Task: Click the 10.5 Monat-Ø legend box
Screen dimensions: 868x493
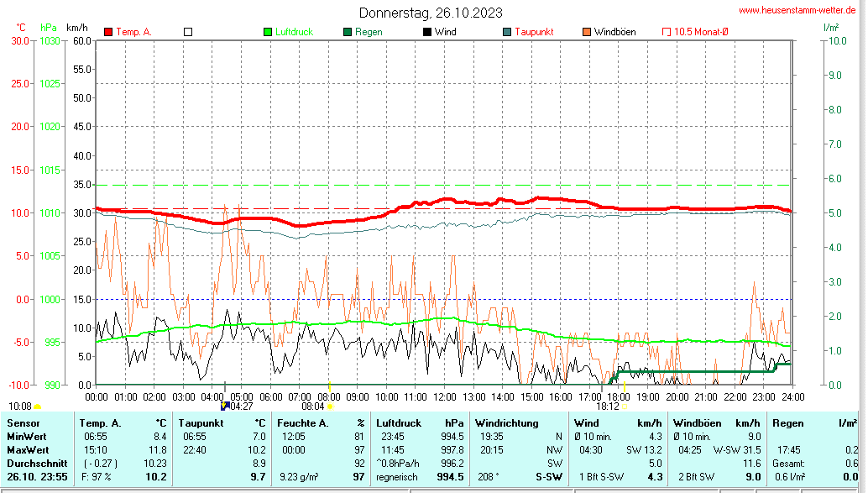Action: [667, 32]
